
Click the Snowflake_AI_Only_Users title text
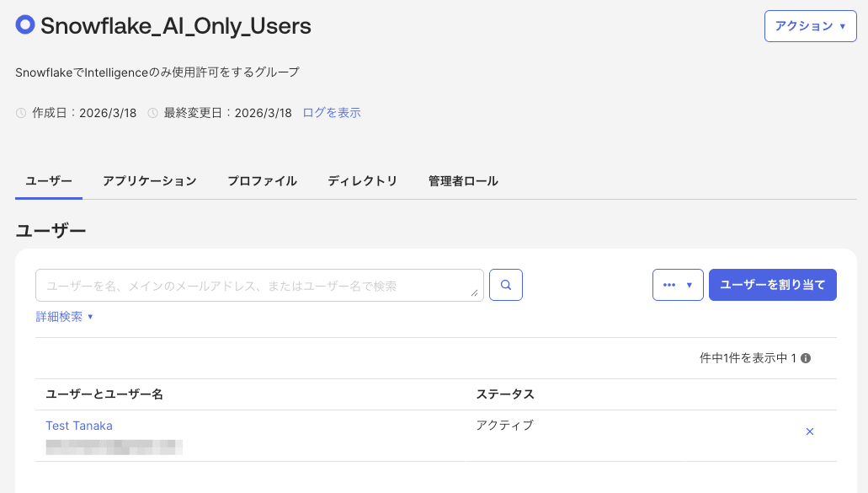tap(176, 26)
